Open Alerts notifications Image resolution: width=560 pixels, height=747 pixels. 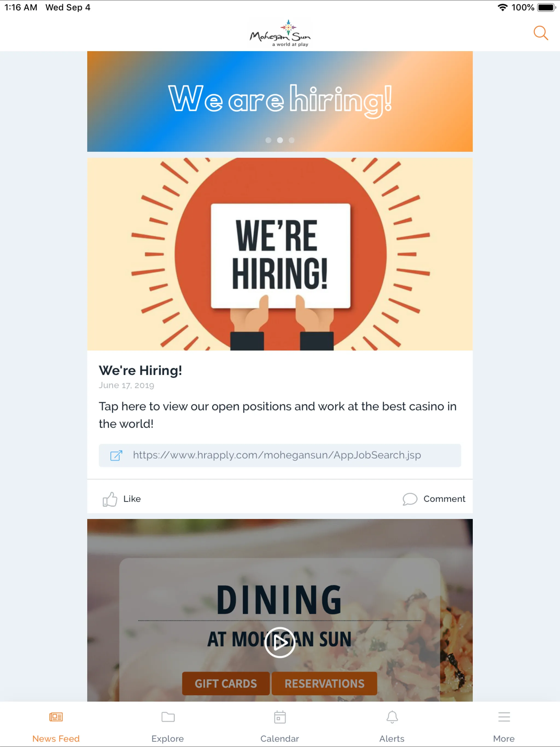391,725
